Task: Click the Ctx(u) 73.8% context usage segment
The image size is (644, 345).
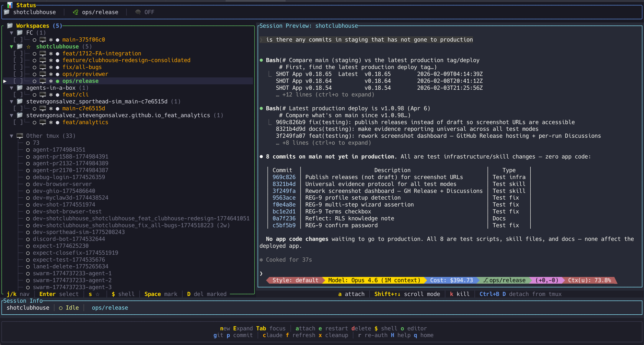Action: 590,280
